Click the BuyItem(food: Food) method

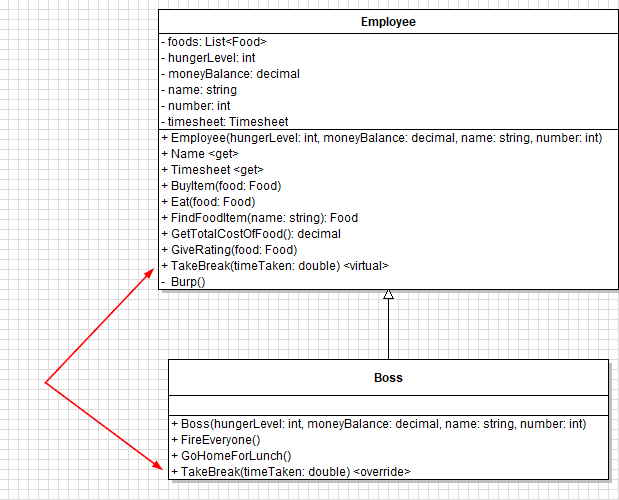click(x=225, y=186)
